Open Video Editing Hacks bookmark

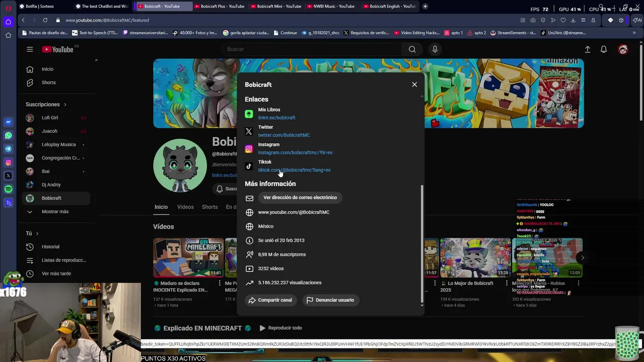click(x=417, y=33)
